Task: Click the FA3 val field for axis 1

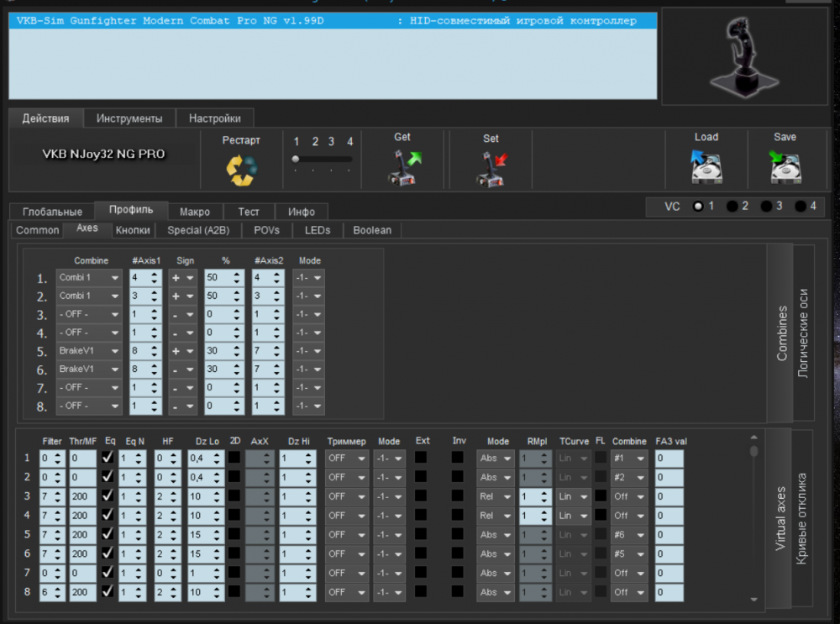Action: 669,458
